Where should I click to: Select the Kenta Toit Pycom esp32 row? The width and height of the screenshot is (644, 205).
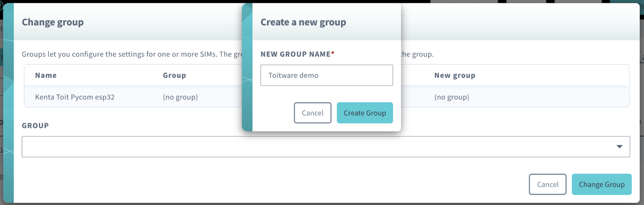coord(75,97)
